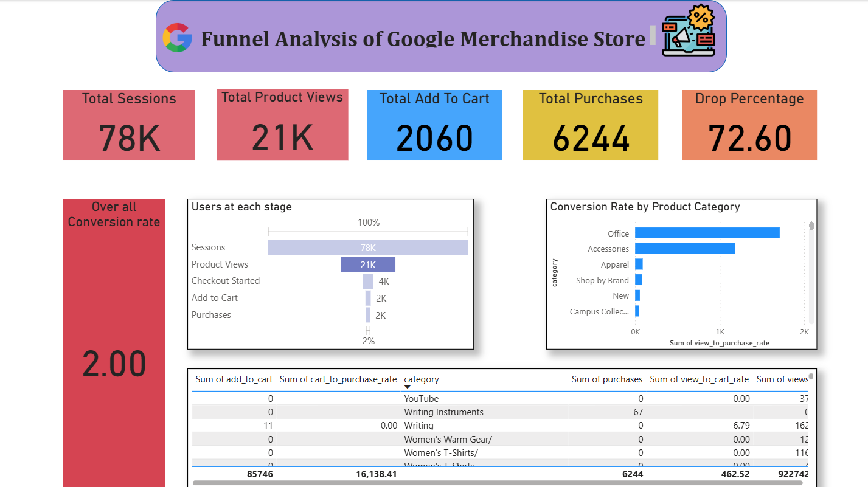
Task: Select the Total Product Views card
Action: click(x=282, y=125)
